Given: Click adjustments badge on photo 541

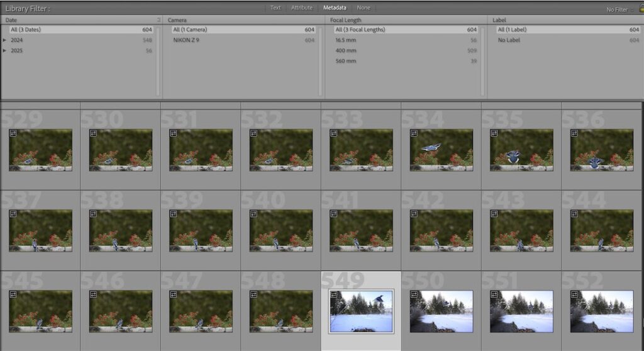Looking at the screenshot, I should 334,214.
